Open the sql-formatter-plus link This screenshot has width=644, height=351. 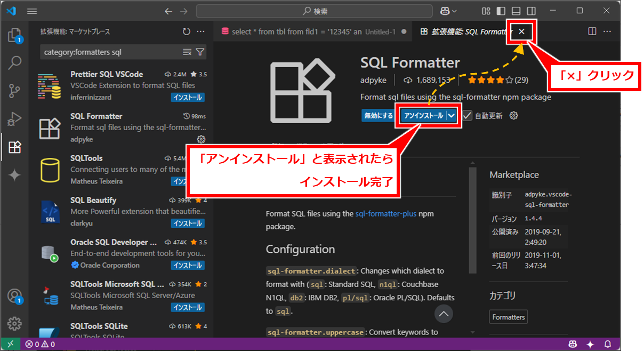pyautogui.click(x=385, y=213)
